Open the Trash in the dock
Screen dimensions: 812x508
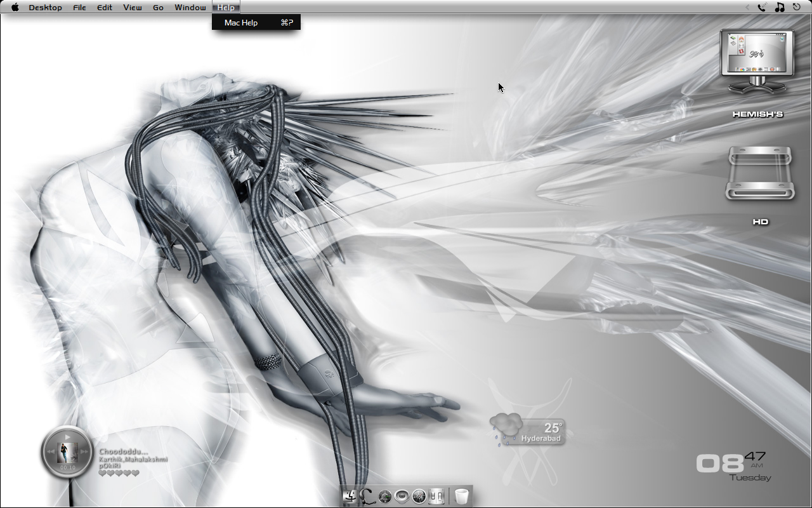pyautogui.click(x=462, y=496)
